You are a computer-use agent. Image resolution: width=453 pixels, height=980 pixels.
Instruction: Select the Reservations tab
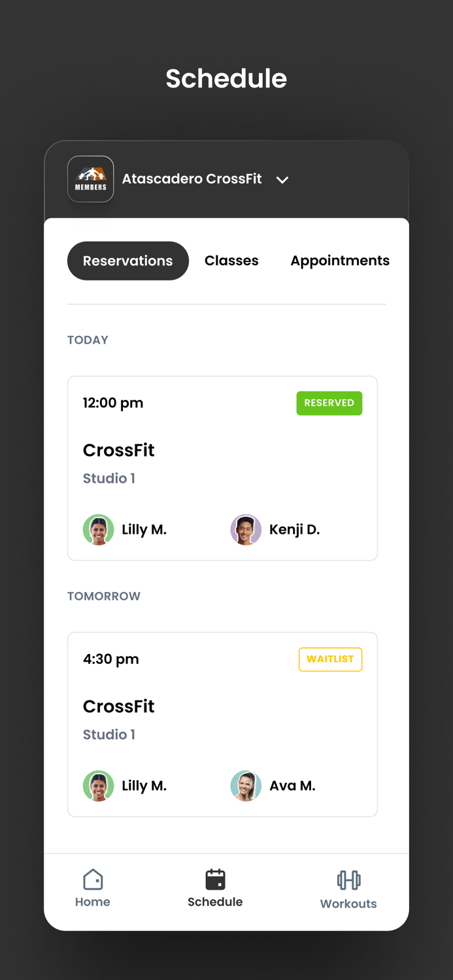click(127, 260)
